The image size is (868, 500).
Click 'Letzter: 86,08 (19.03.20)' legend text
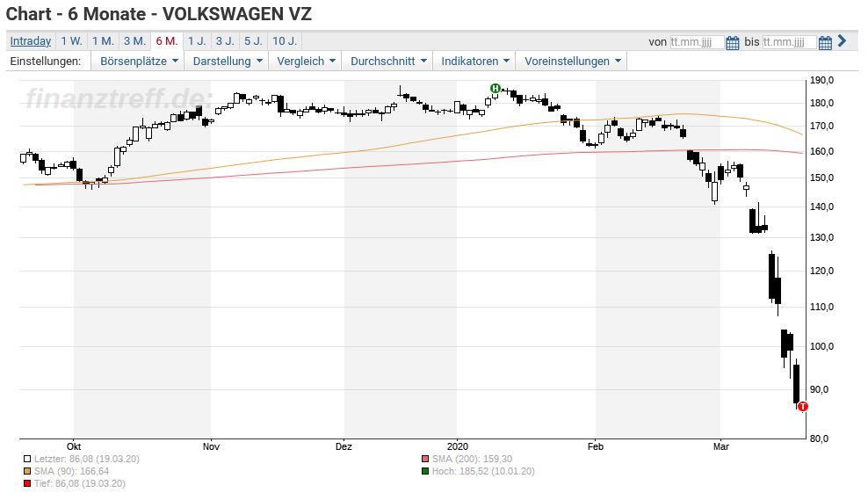[x=87, y=459]
